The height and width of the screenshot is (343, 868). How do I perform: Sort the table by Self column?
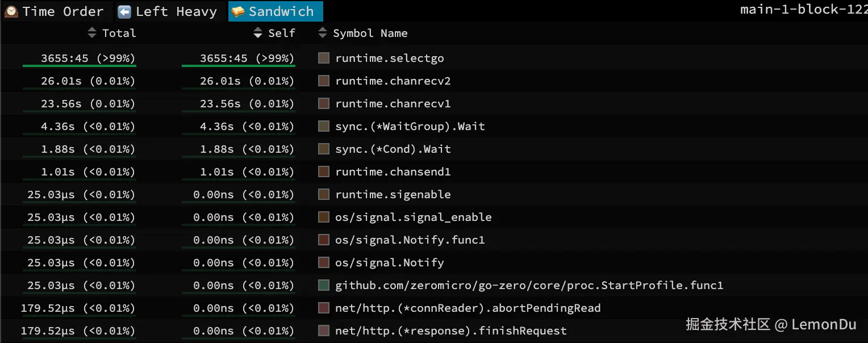274,34
